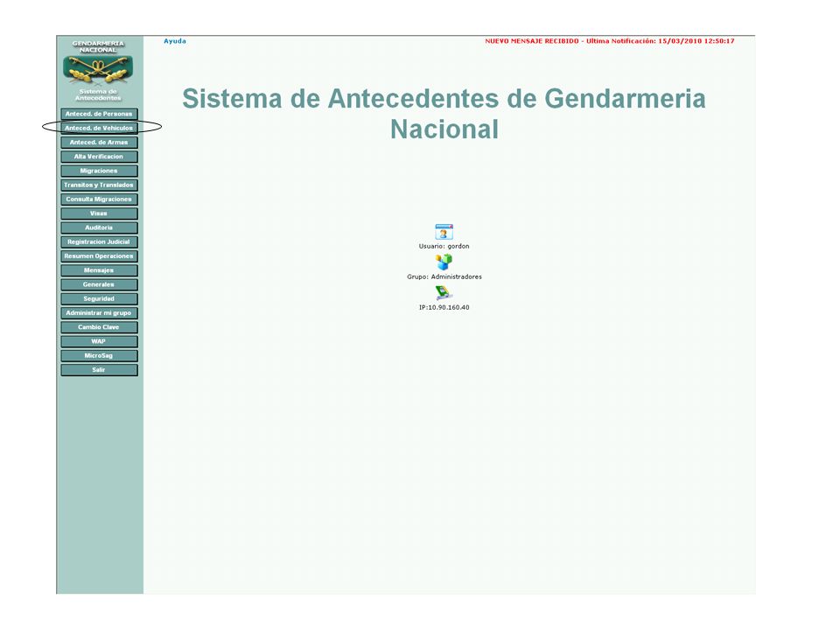This screenshot has width=840, height=630.
Task: Go to Alta Verificacion
Action: pyautogui.click(x=99, y=157)
